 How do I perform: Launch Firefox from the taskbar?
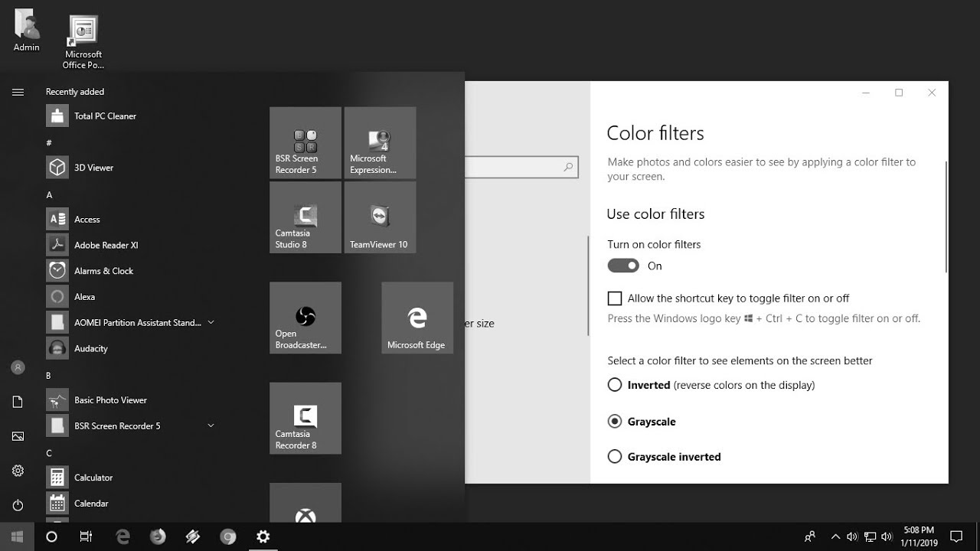click(158, 536)
